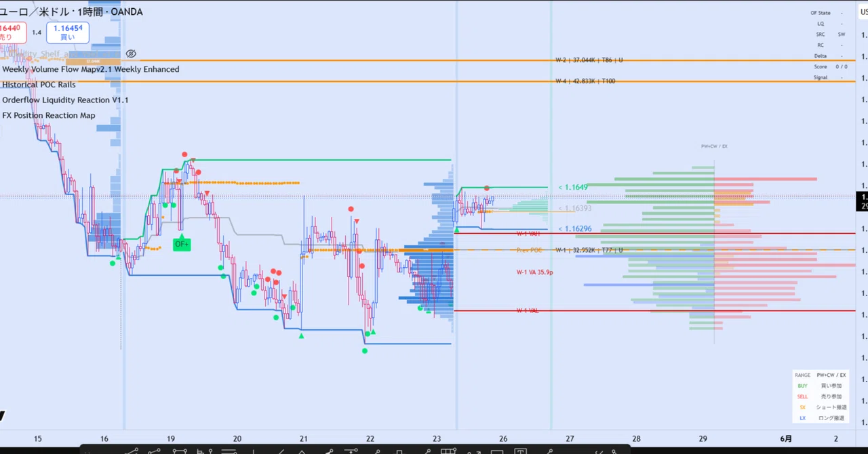Click the orange SX legend entry

(802, 407)
